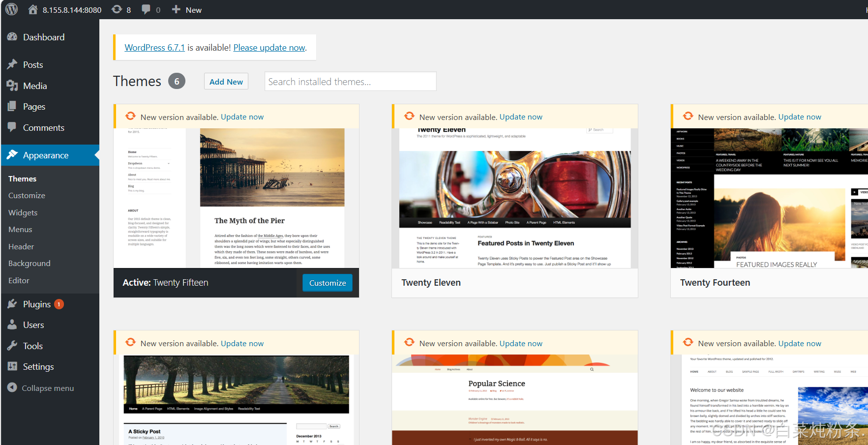Click the WordPress 6.7.1 link
Image resolution: width=868 pixels, height=445 pixels.
[x=154, y=47]
